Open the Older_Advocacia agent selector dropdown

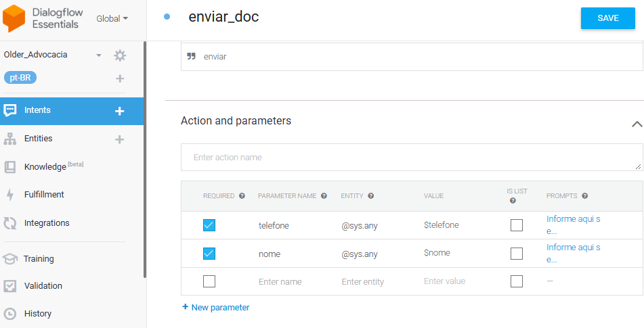tap(99, 55)
